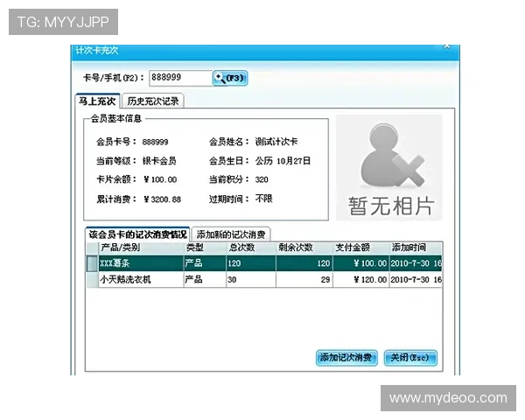The width and height of the screenshot is (525, 420).
Task: Click the 添加时间 column header
Action: pos(415,248)
